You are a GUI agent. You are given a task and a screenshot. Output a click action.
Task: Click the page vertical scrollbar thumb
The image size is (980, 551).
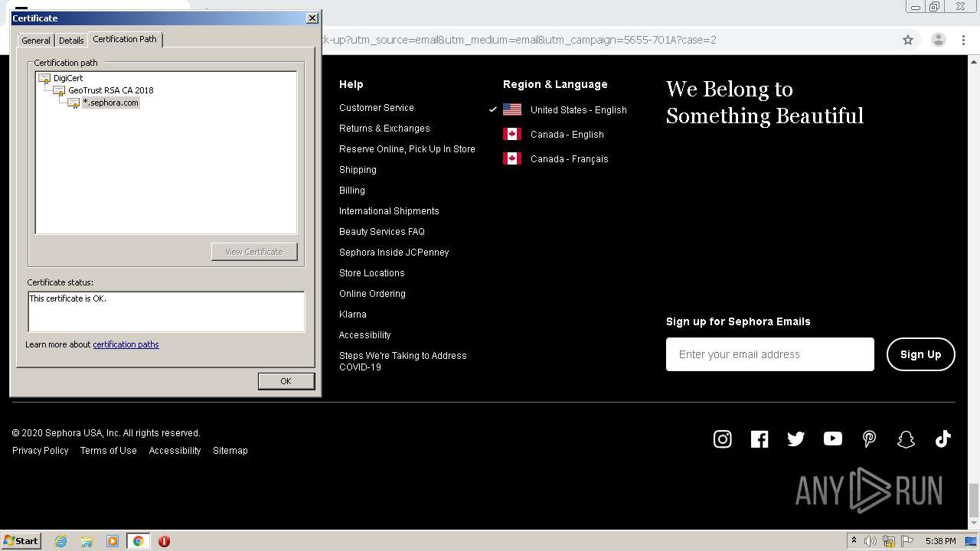click(973, 500)
